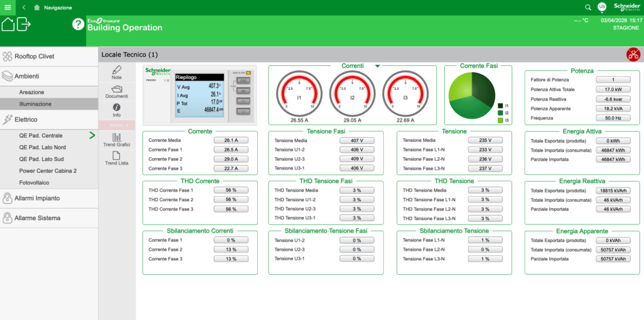Image resolution: width=644 pixels, height=320 pixels.
Task: Open the hamburger menu
Action: pyautogui.click(x=8, y=8)
